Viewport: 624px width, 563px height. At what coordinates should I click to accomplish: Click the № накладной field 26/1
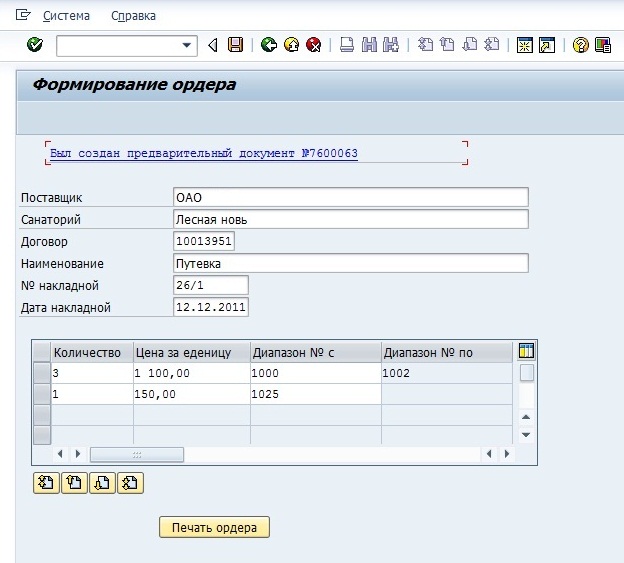click(211, 285)
